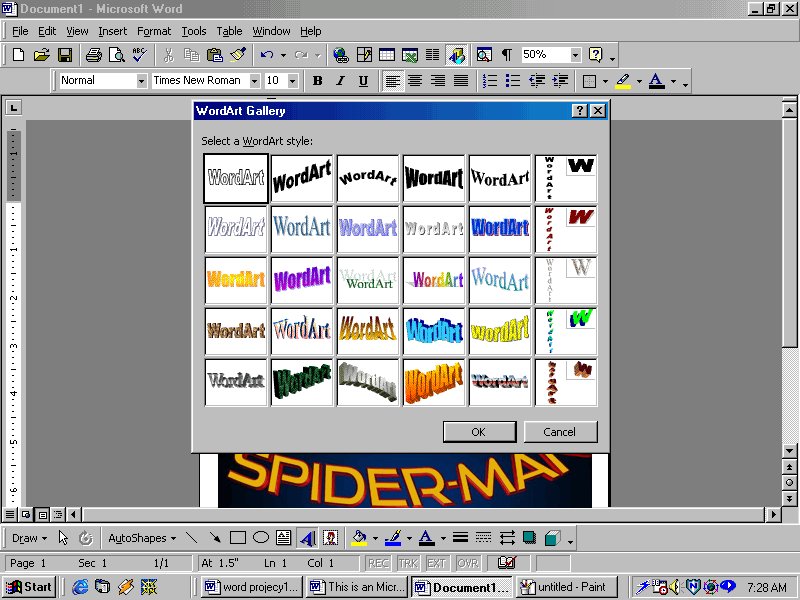Set Align Right paragraph alignment

coord(438,81)
